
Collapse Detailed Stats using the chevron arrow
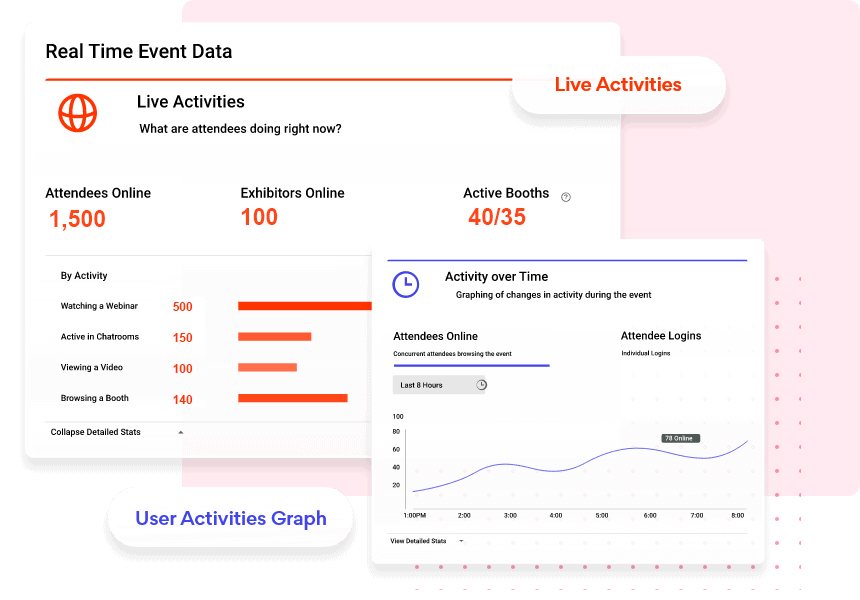[181, 431]
